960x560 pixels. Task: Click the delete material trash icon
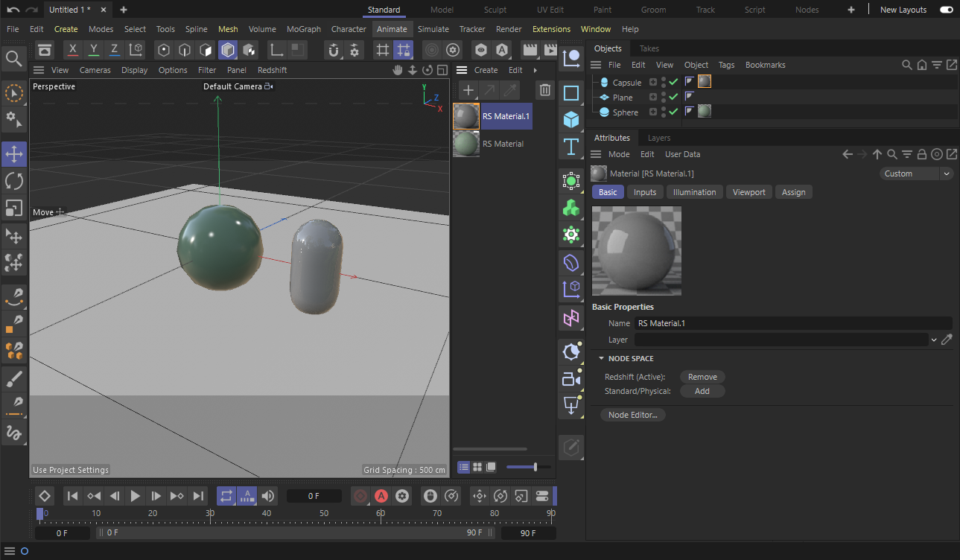point(545,90)
